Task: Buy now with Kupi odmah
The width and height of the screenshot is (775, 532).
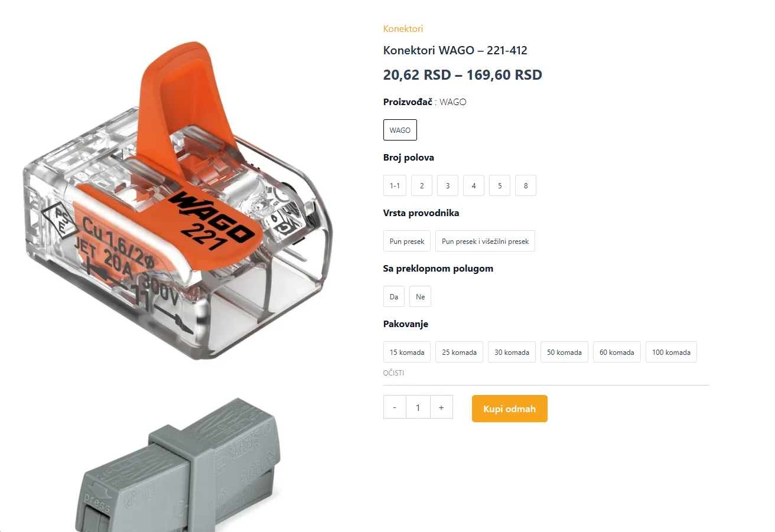Action: coord(510,409)
